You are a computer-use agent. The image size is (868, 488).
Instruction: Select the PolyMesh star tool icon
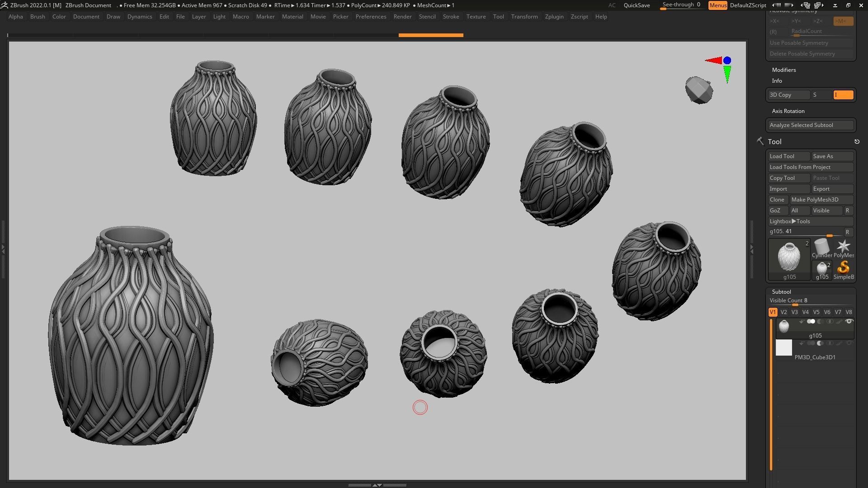[x=843, y=247]
